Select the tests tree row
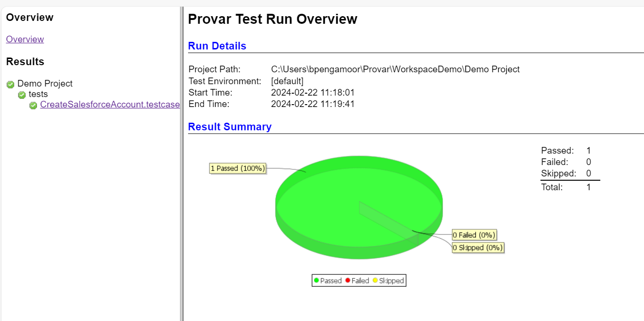644x321 pixels. click(33, 94)
